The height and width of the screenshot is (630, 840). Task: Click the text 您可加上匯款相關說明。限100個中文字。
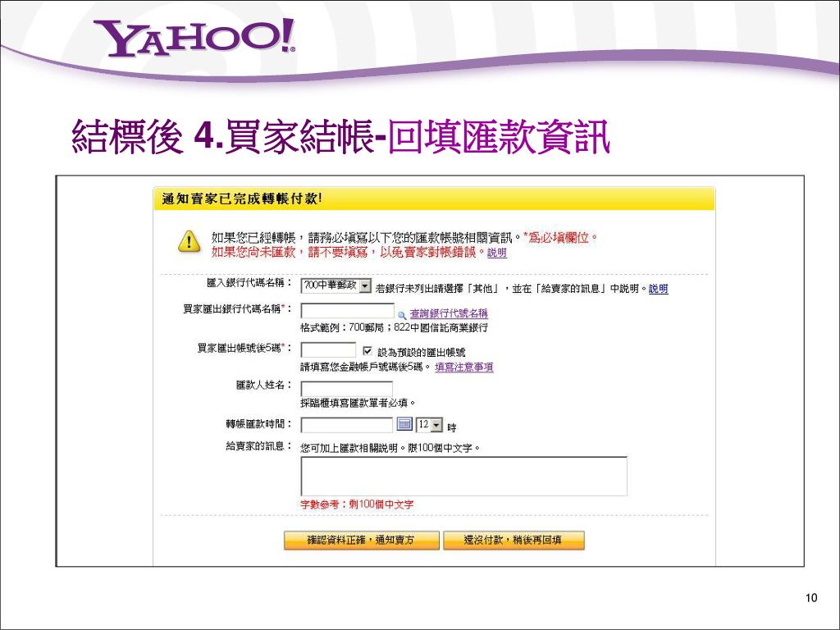point(390,448)
